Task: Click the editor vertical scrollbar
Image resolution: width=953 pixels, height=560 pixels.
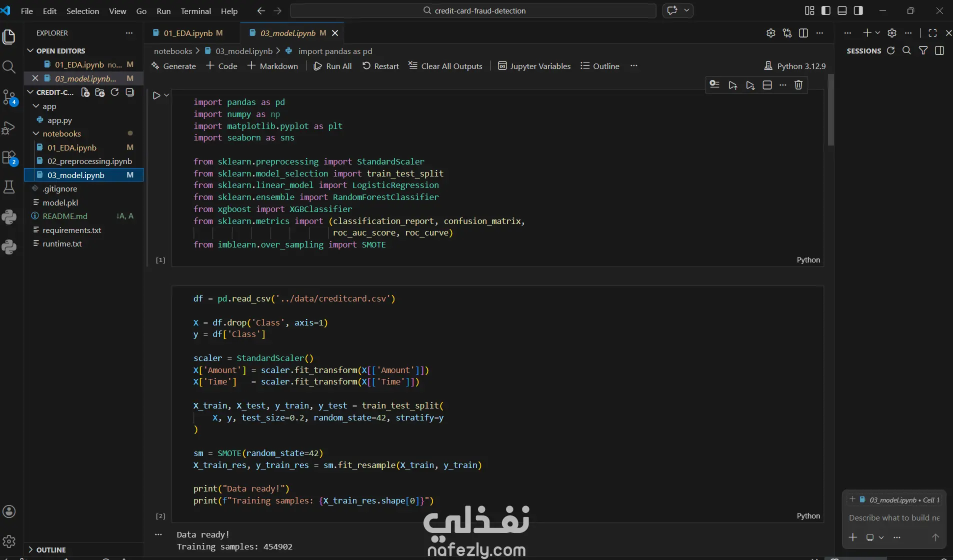Action: [830, 110]
